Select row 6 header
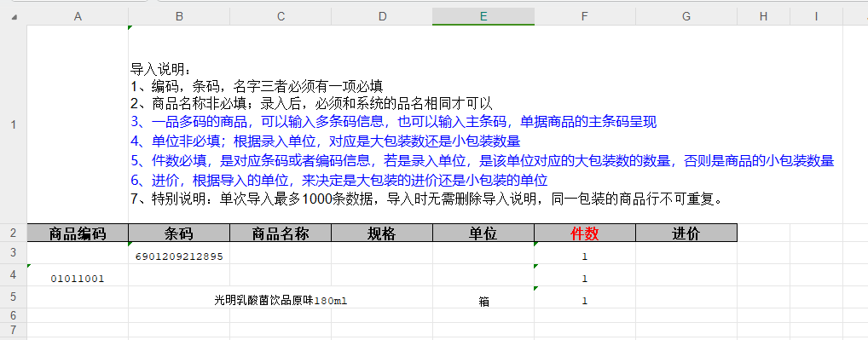The height and width of the screenshot is (340, 868). coord(14,315)
